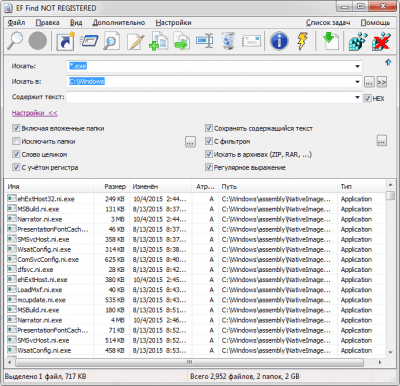Toggle the HEX checkbox
Image resolution: width=400 pixels, height=386 pixels.
click(x=367, y=98)
